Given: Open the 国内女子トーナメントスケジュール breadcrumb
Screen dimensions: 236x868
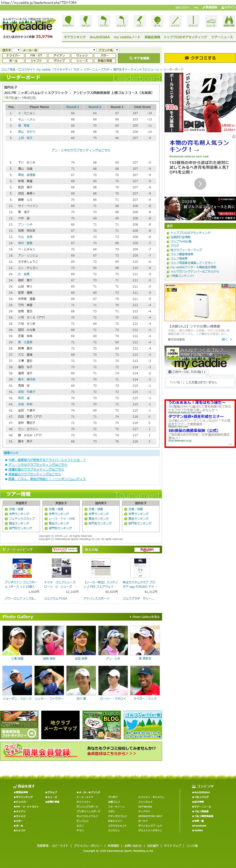Looking at the screenshot, I should [136, 69].
